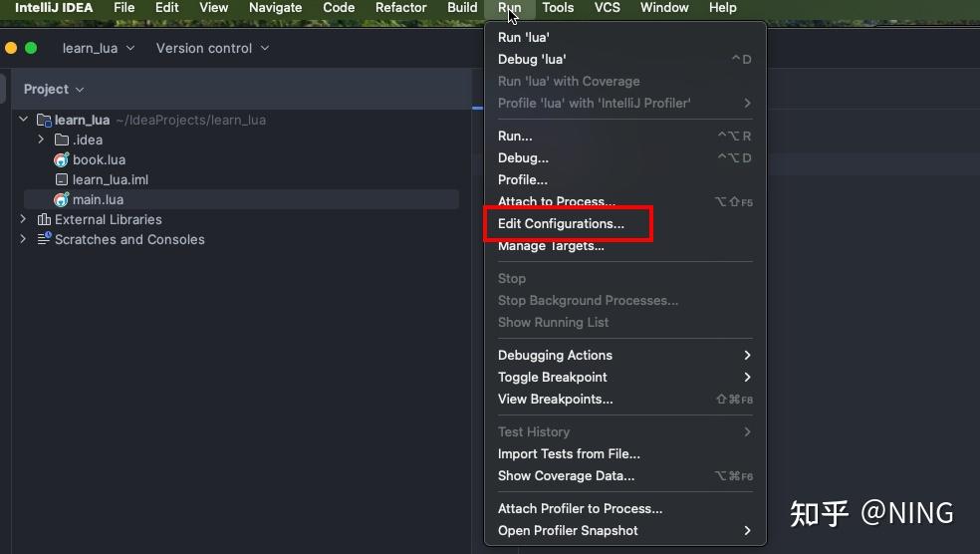Screen dimensions: 980x554
Task: Expand the .idea folder
Action: point(41,139)
